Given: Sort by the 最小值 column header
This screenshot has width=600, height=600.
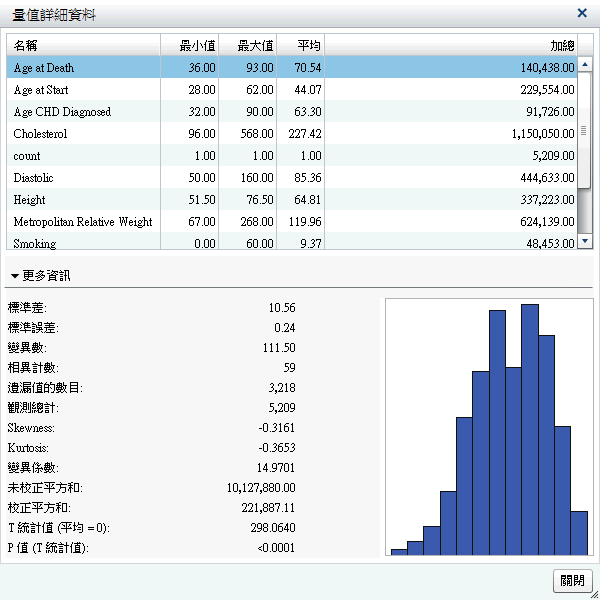Looking at the screenshot, I should (190, 45).
